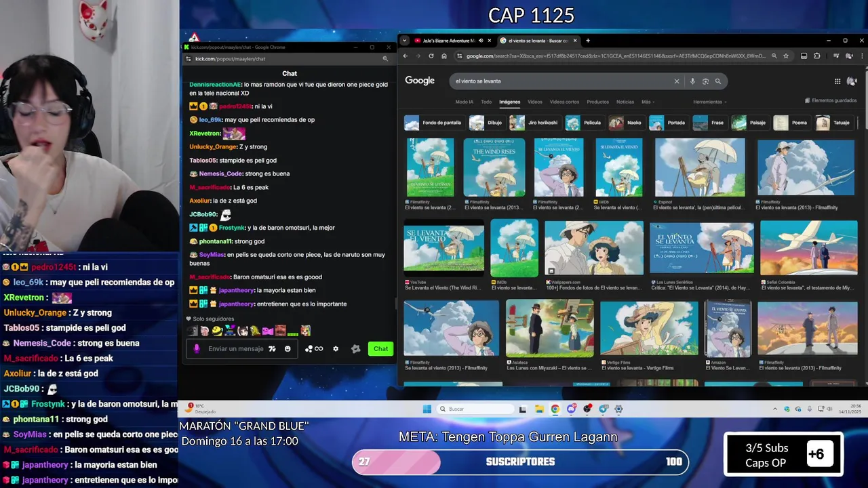Select the Noticias search tab

coord(625,102)
